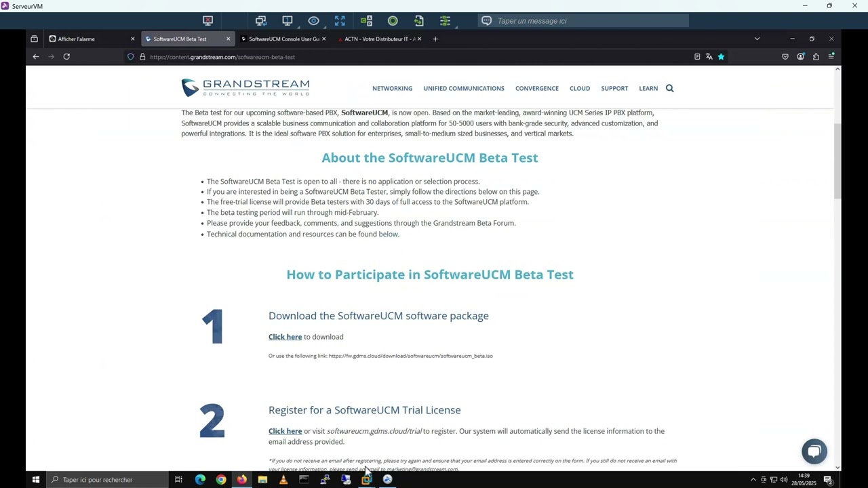Click the browser URL address field
868x488 pixels.
[407, 57]
